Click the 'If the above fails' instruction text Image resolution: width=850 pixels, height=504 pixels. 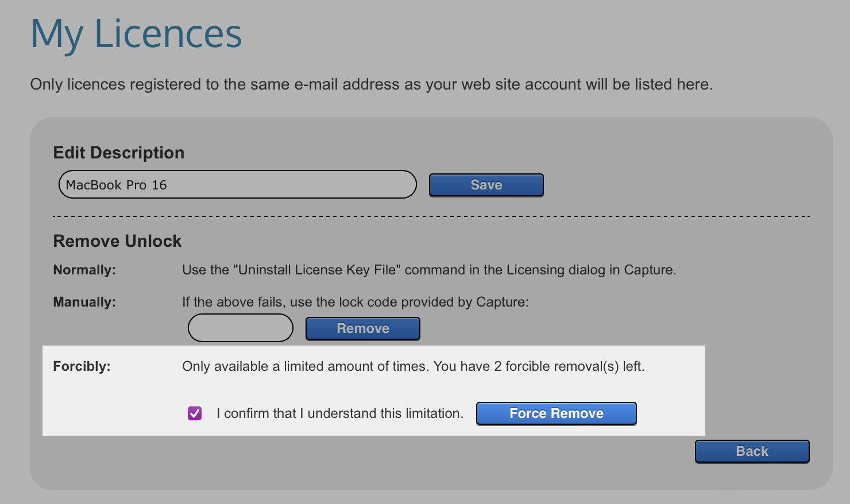[x=355, y=302]
